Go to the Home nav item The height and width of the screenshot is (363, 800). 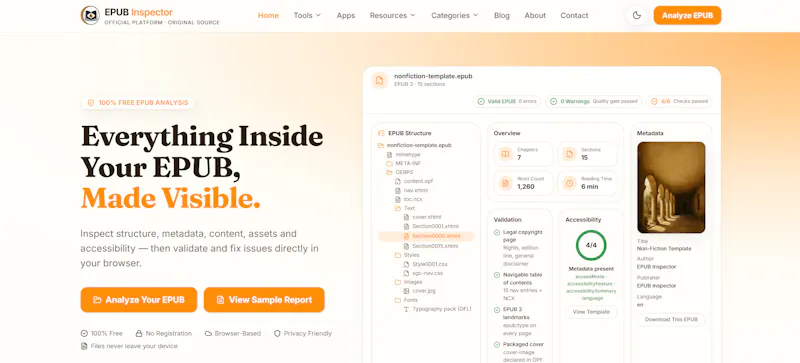pos(268,15)
